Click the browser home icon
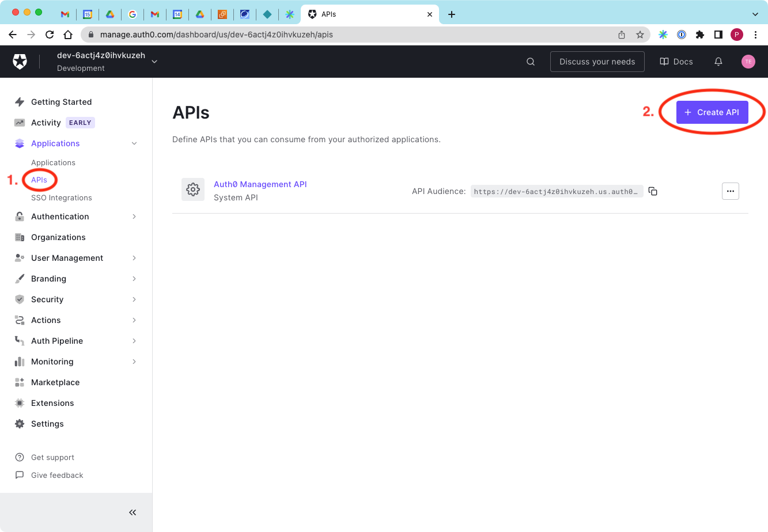Viewport: 768px width, 532px height. tap(68, 35)
